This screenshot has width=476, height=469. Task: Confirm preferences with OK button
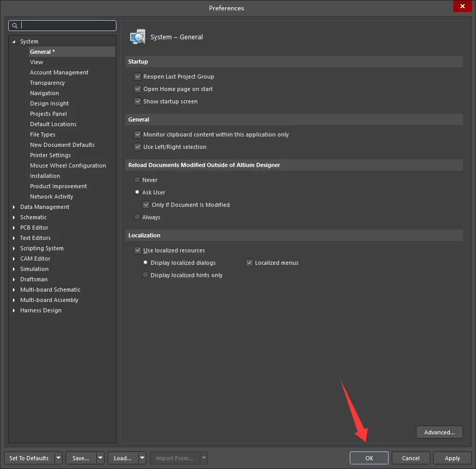click(x=369, y=458)
